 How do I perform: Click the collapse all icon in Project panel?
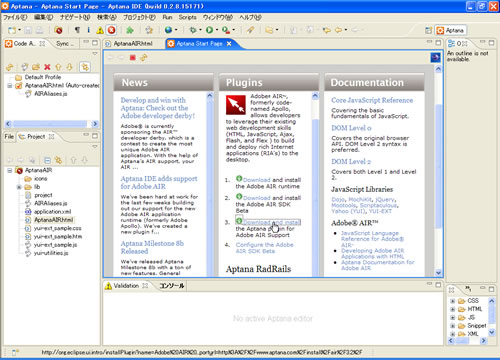[47, 160]
